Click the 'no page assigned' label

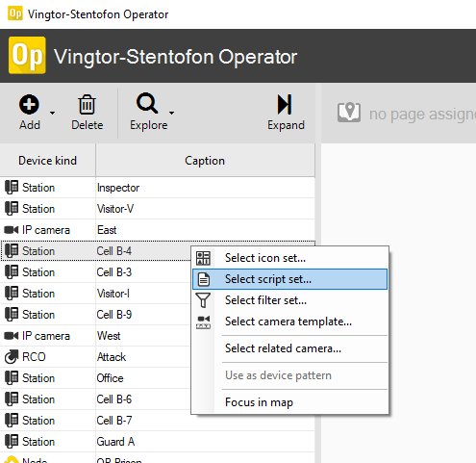[x=422, y=114]
